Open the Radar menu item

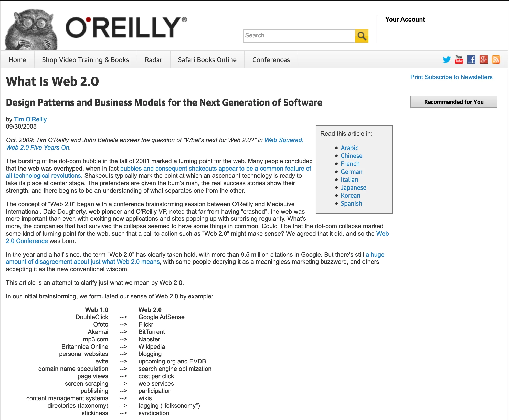coord(153,60)
